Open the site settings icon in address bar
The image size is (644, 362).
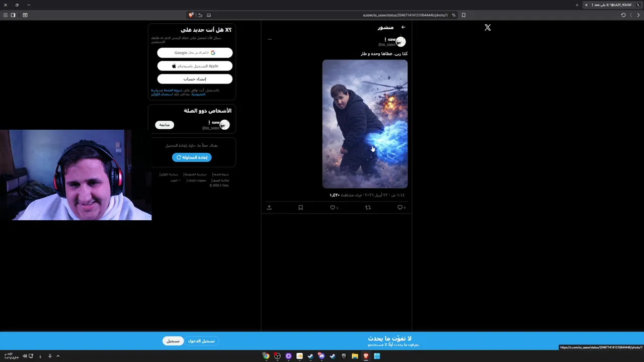tap(453, 15)
